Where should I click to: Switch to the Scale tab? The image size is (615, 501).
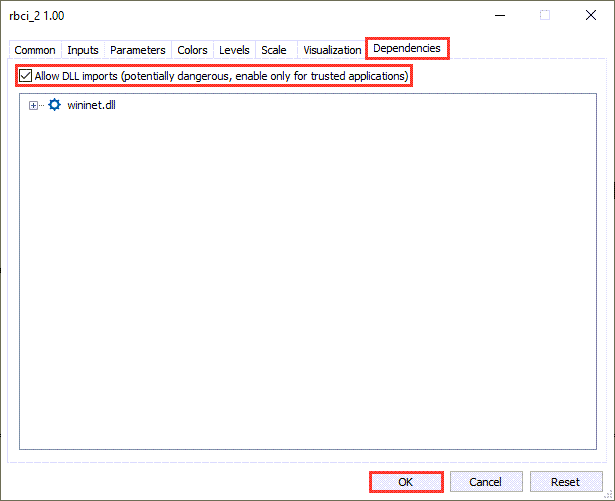[274, 50]
